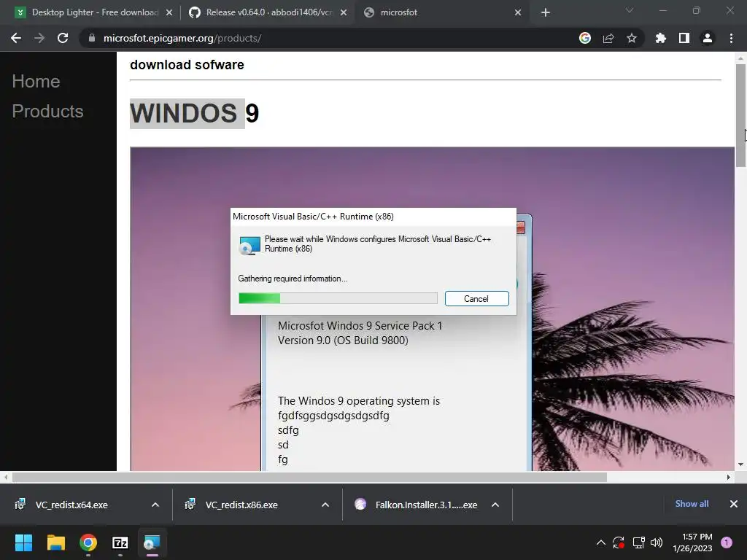The image size is (747, 560).
Task: Open the Windows Start menu
Action: [x=23, y=542]
